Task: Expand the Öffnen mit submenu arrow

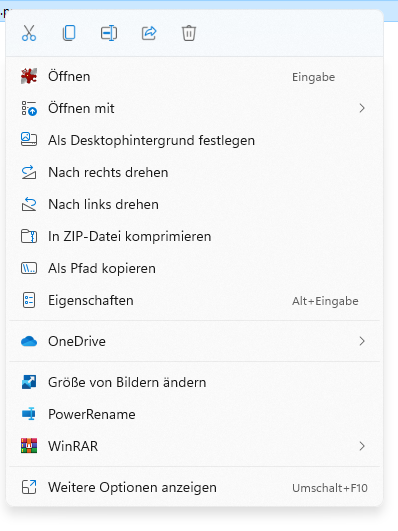Action: pyautogui.click(x=362, y=108)
